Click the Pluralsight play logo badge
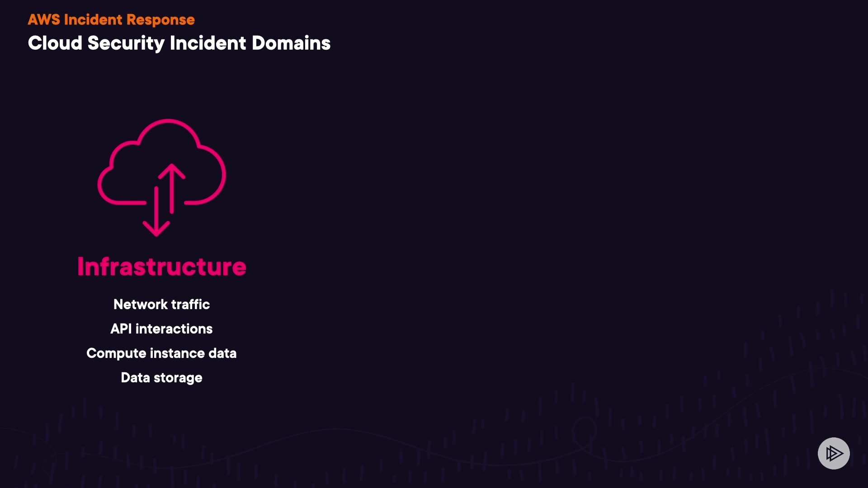868x488 pixels. [x=834, y=453]
